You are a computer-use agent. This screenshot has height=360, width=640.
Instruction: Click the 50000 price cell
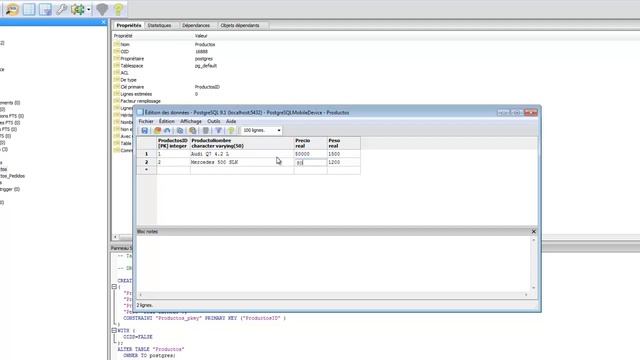310,154
